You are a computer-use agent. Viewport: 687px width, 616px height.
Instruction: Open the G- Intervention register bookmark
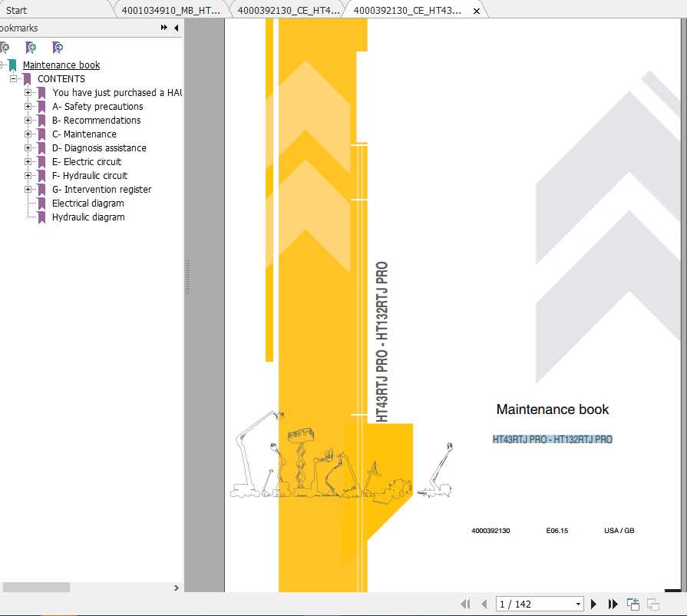point(101,190)
